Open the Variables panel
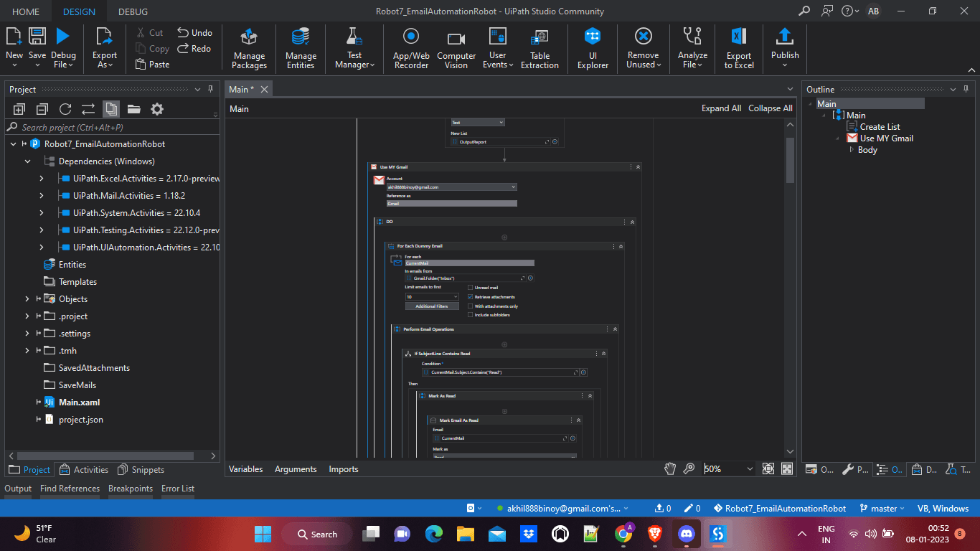The height and width of the screenshot is (551, 980). [x=246, y=468]
